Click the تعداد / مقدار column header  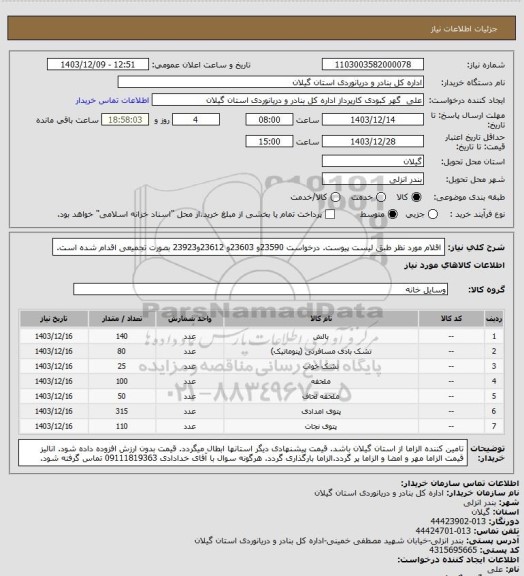point(122,318)
